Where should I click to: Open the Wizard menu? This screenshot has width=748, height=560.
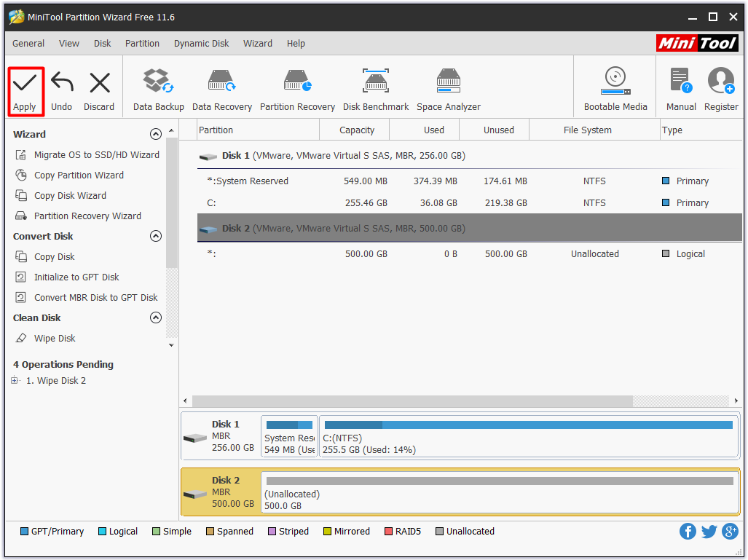coord(258,44)
